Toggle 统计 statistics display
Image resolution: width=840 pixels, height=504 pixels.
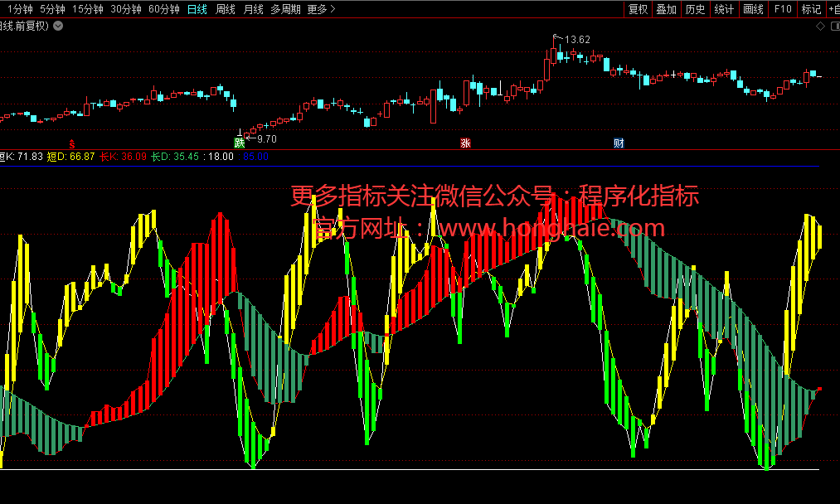[x=724, y=9]
